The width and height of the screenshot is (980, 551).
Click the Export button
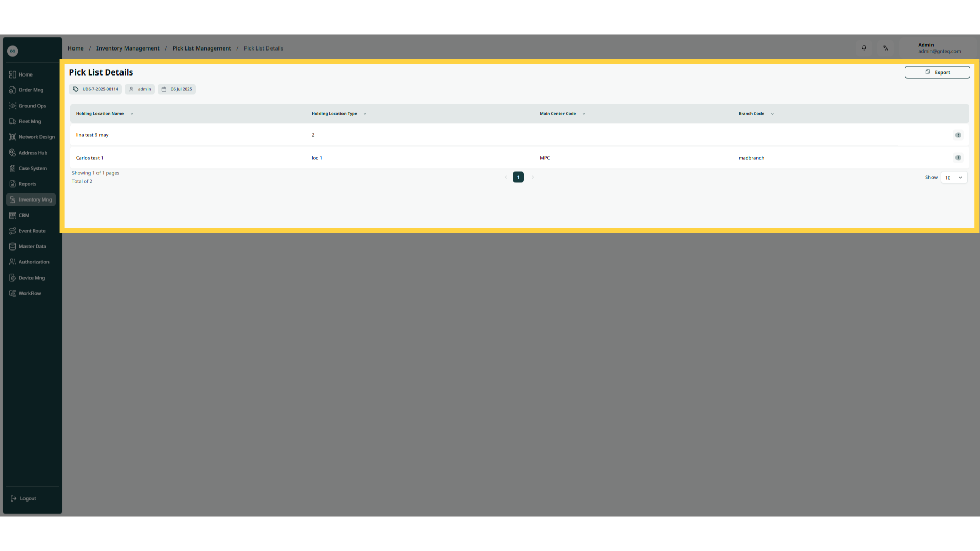pyautogui.click(x=937, y=72)
